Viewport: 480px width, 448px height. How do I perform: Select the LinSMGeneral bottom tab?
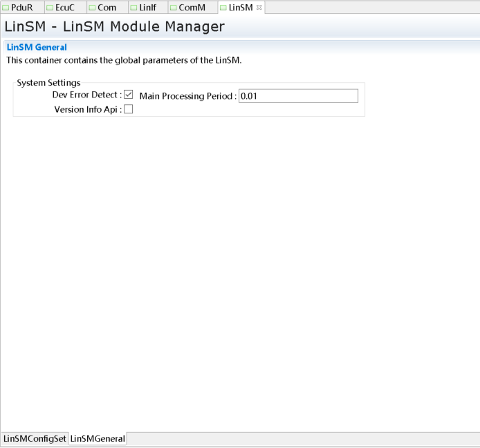(x=98, y=439)
